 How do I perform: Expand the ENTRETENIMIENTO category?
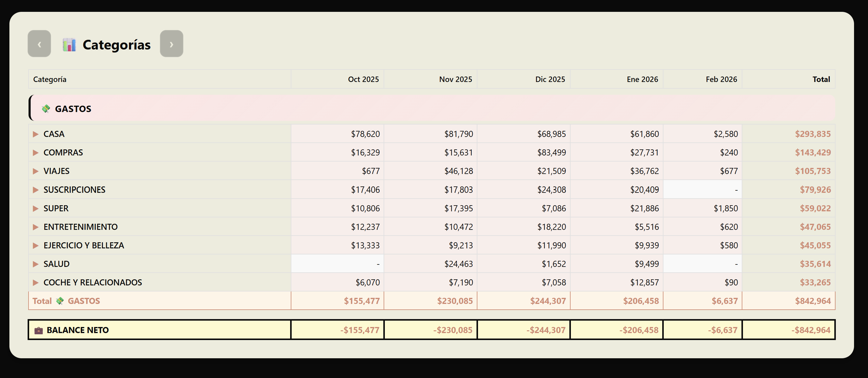[36, 226]
